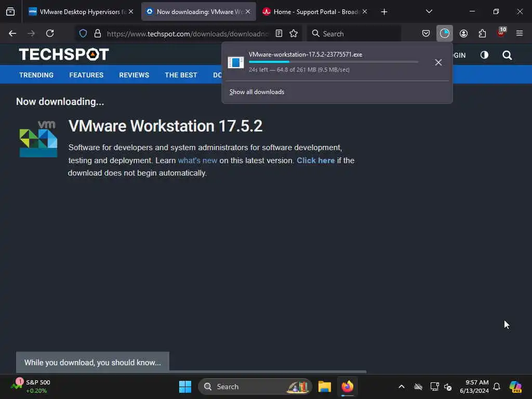Open Firefox View tab list icon
532x399 pixels.
[10, 12]
